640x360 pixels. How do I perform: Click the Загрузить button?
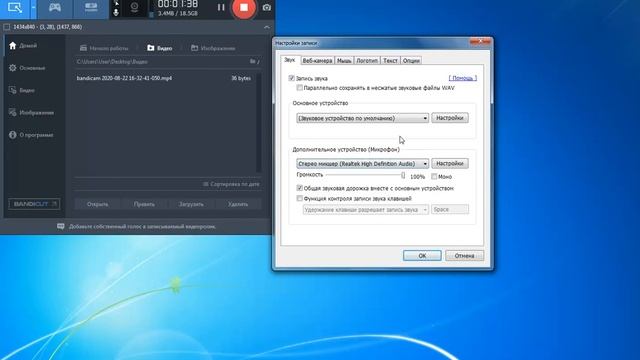191,204
